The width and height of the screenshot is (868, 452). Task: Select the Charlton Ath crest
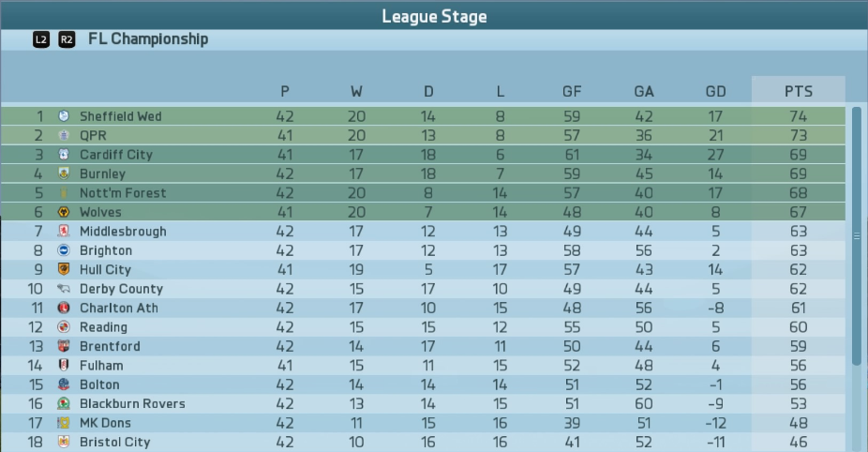pyautogui.click(x=64, y=308)
